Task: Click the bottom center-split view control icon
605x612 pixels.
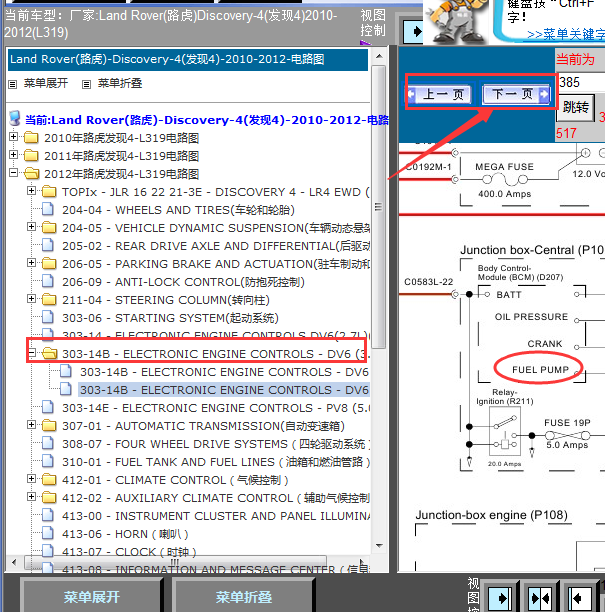Action: point(541,598)
